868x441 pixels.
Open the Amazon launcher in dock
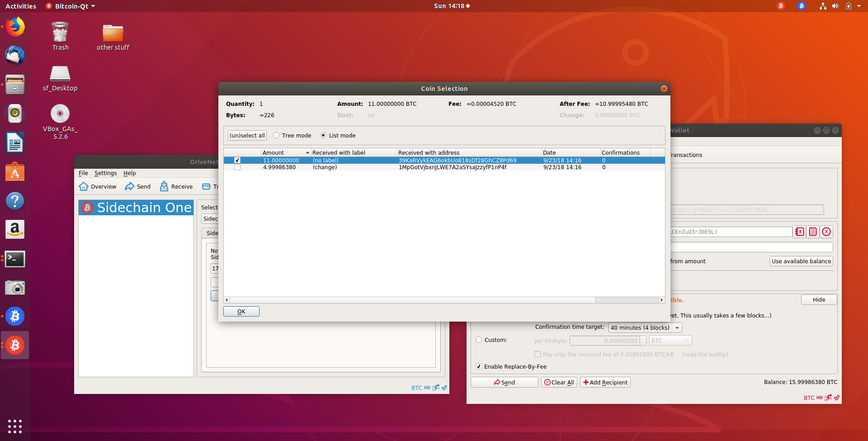point(15,229)
